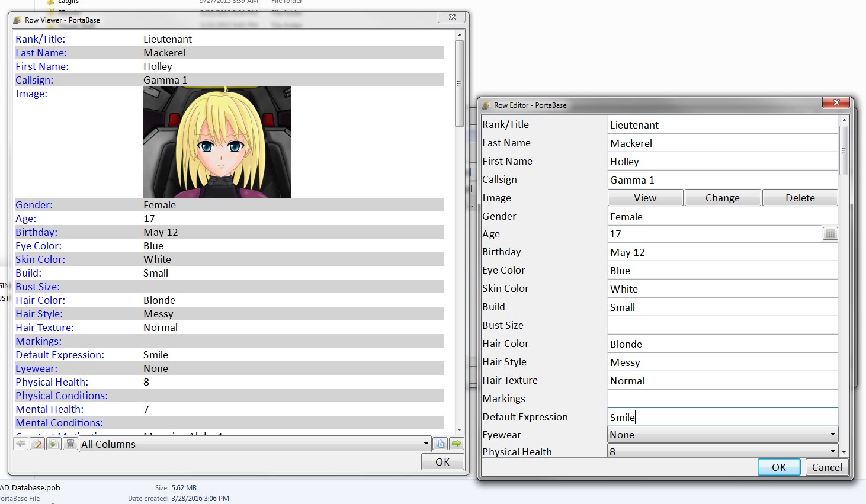
Task: Click 'Messy' value in Row Viewer
Action: point(158,314)
